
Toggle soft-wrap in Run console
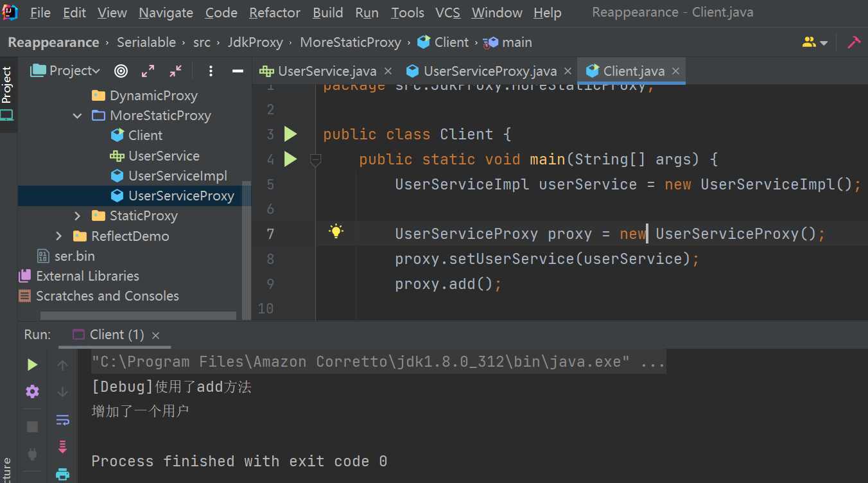coord(62,420)
